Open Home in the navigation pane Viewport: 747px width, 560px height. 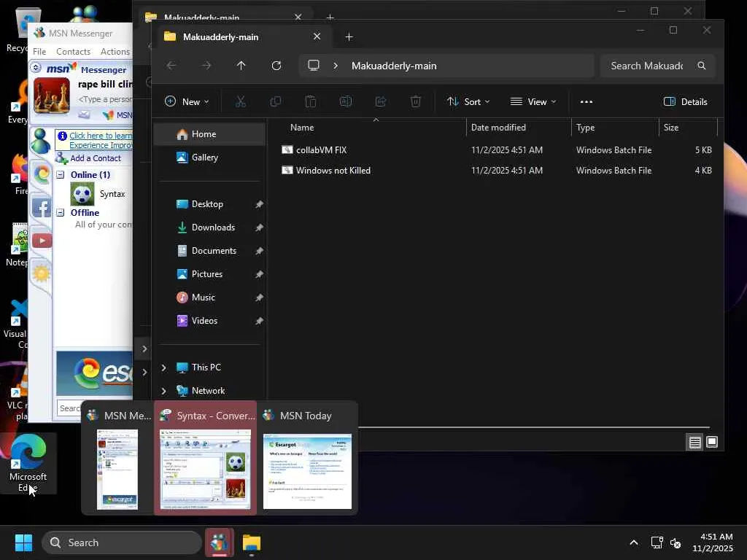point(209,134)
